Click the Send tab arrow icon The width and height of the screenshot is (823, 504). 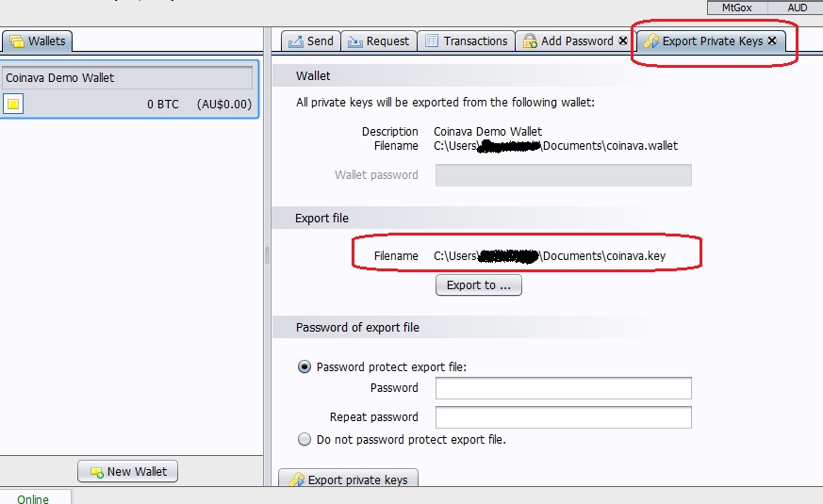click(296, 41)
